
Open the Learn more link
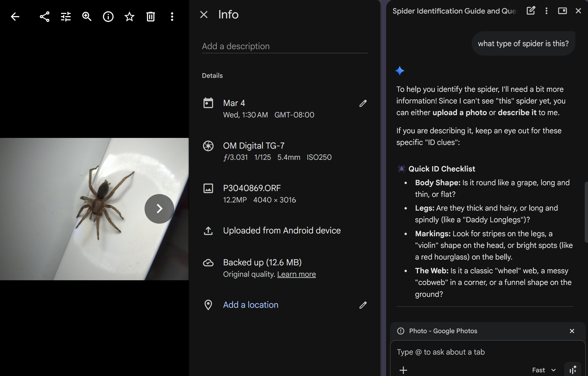pyautogui.click(x=296, y=274)
